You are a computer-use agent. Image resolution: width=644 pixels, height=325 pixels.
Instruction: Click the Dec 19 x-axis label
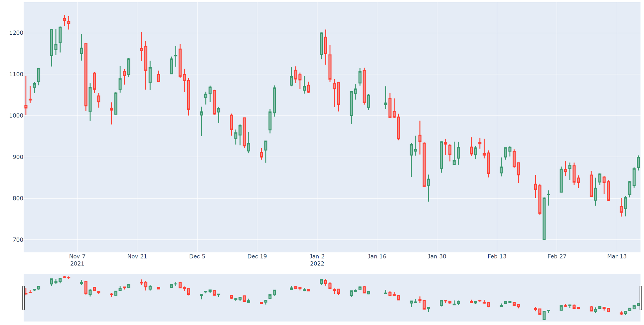[x=257, y=256]
